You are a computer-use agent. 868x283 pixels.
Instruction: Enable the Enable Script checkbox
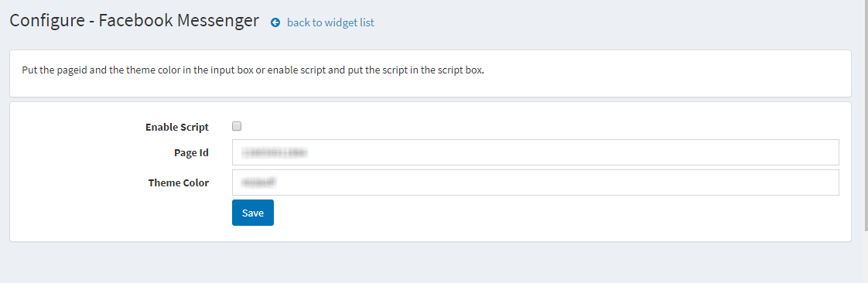[237, 126]
